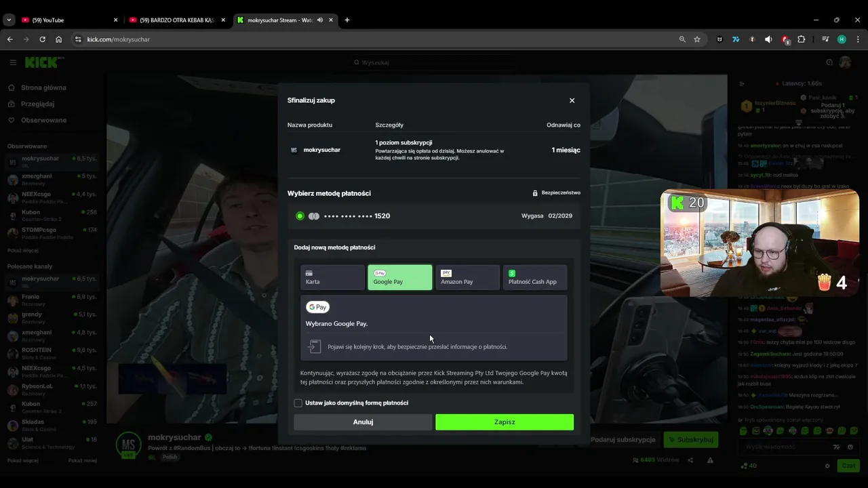Click the Subskrybuj button
The image size is (868, 488).
691,440
